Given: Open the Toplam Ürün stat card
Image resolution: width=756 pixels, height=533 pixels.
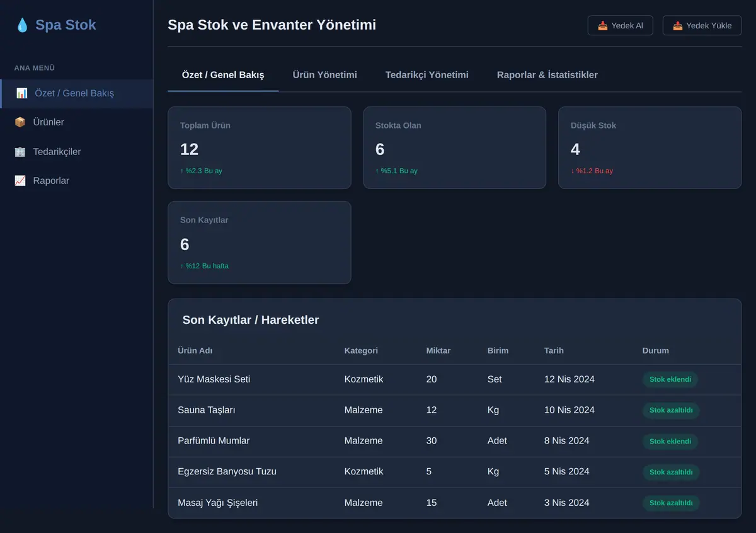Looking at the screenshot, I should point(260,147).
